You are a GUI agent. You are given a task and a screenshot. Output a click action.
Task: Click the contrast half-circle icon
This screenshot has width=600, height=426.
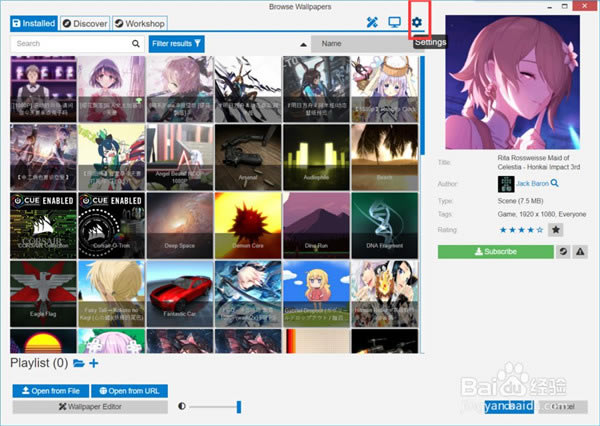182,406
